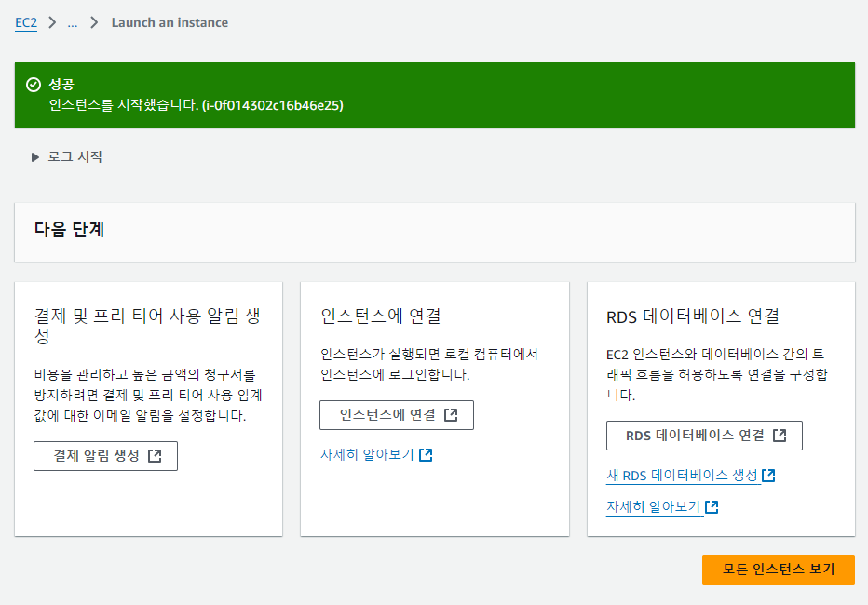Click external-link icon on 인스턴스에 연결 button

click(451, 415)
